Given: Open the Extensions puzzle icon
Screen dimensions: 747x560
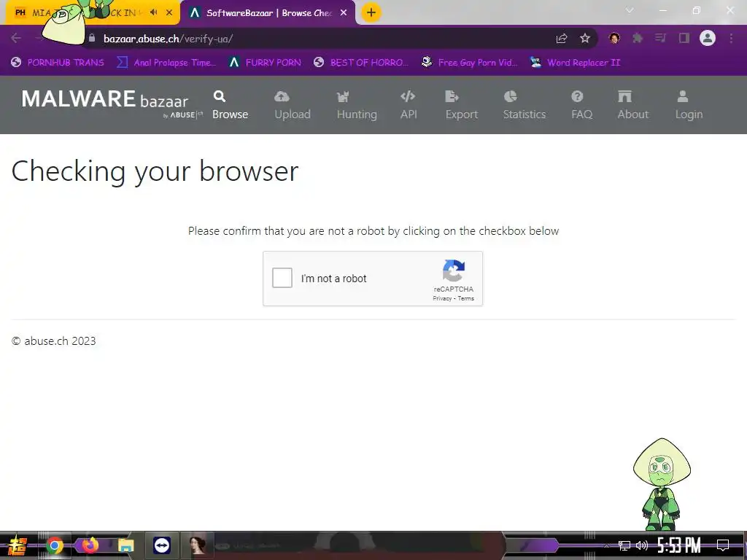Looking at the screenshot, I should [638, 38].
